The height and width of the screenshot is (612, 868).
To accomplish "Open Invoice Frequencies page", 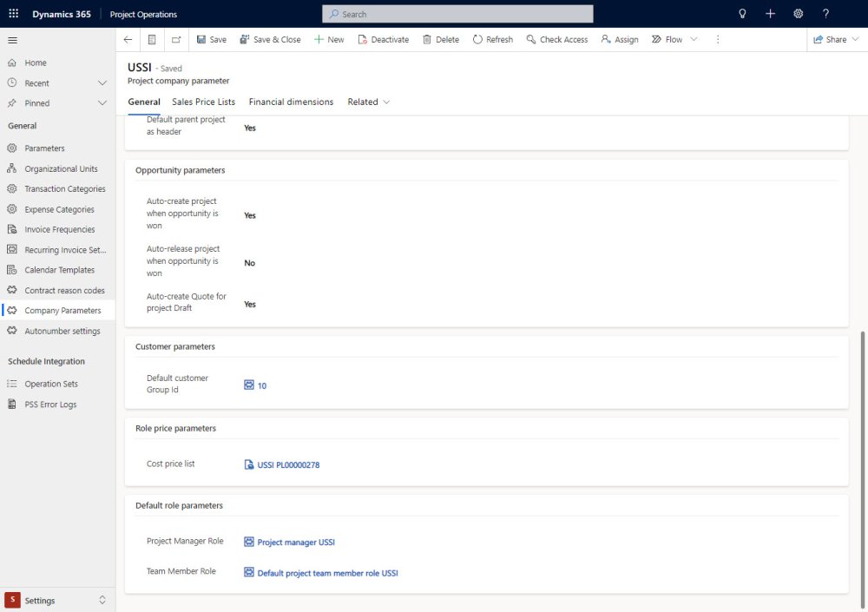I will 57,229.
